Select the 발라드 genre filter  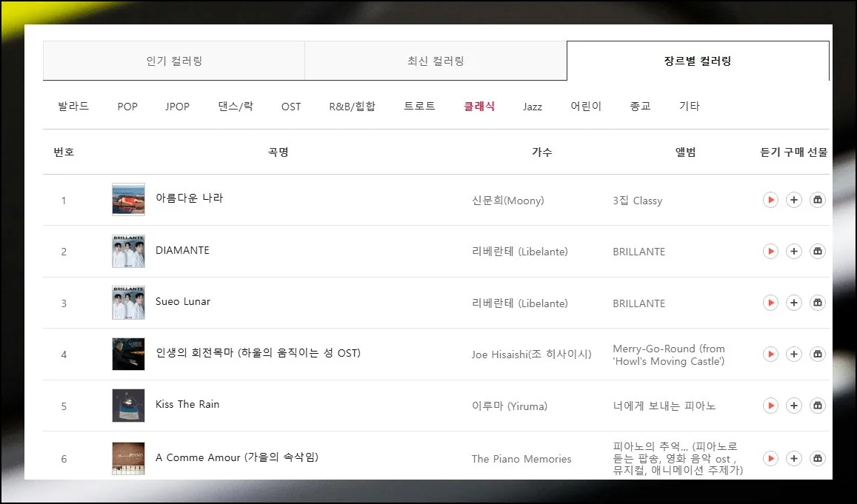[x=73, y=106]
